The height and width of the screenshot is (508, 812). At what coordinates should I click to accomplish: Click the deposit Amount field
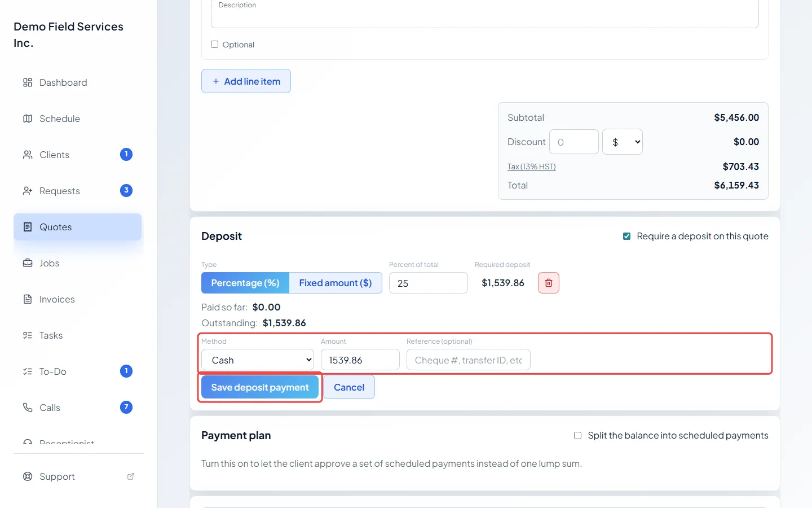[x=360, y=360]
